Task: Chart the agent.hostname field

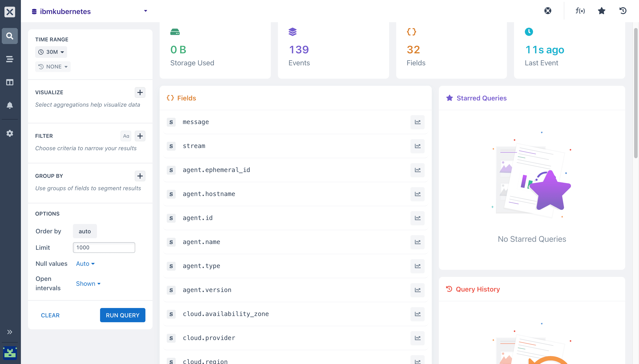Action: coord(417,194)
